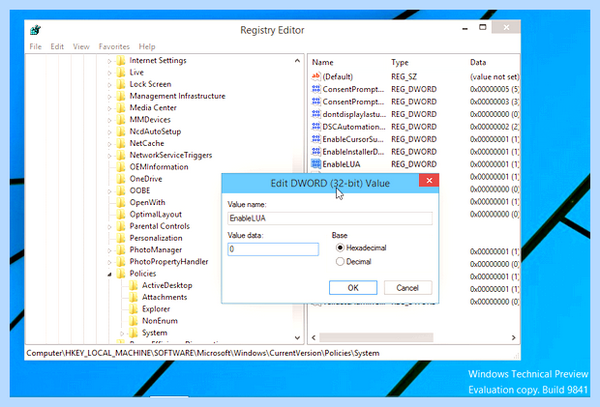Expand the MMDevices key
Viewport: 600px width, 407px height.
pyautogui.click(x=109, y=120)
